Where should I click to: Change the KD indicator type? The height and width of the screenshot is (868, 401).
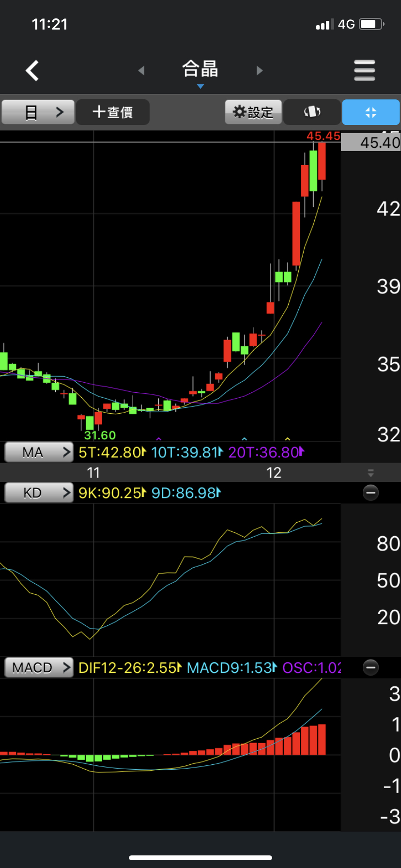point(39,493)
